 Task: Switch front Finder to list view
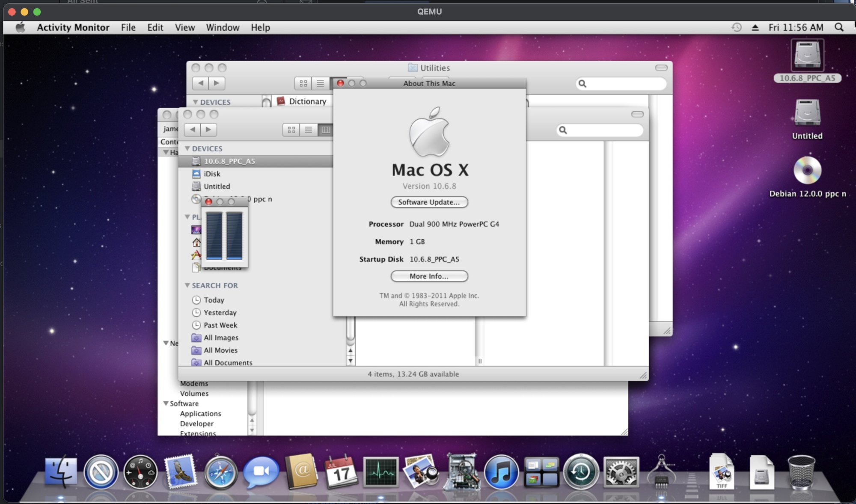(308, 130)
